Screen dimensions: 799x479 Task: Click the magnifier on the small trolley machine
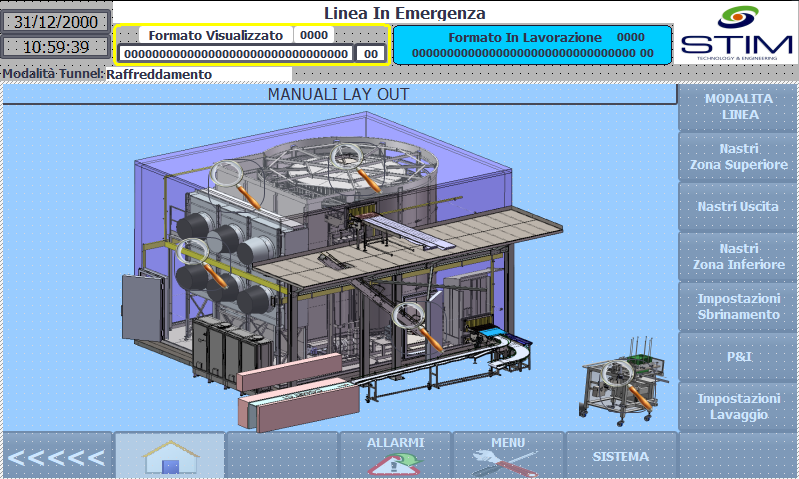click(627, 385)
